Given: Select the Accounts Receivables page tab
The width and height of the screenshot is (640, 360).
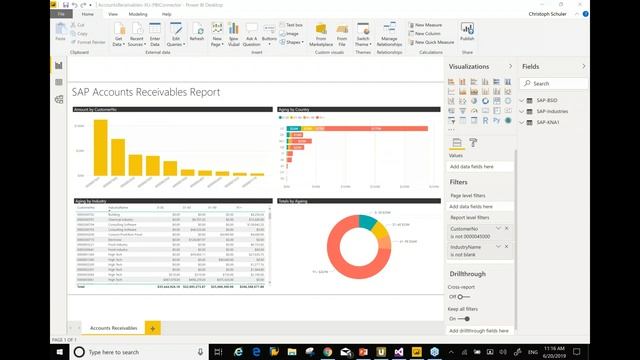Looking at the screenshot, I should click(113, 328).
